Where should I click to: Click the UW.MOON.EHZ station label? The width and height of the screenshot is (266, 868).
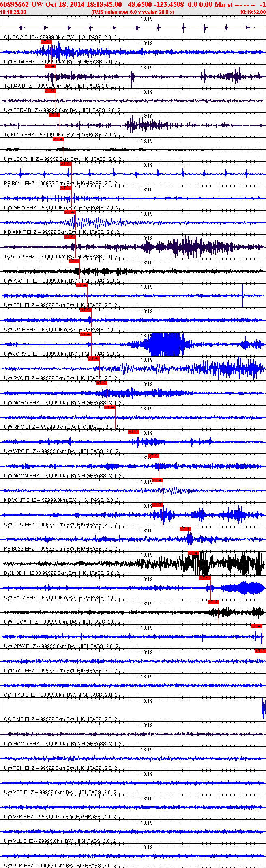coord(21,476)
